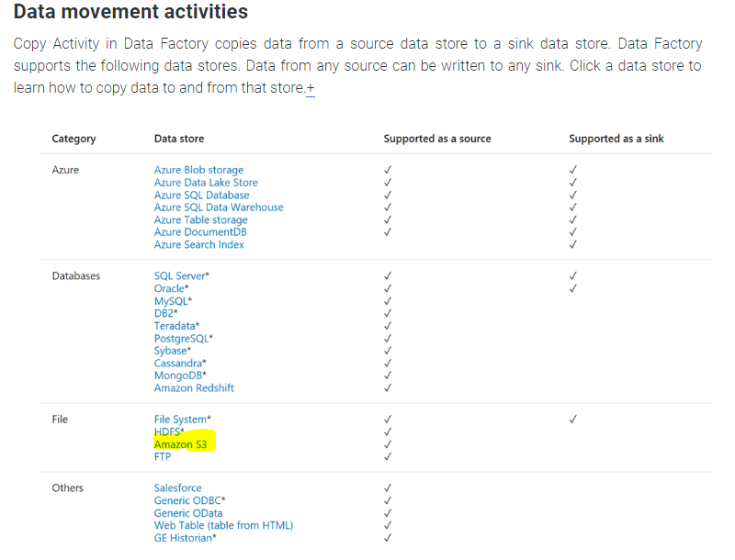Image resolution: width=735 pixels, height=560 pixels.
Task: Click the source checkmark for Azure DocumentDB
Action: coord(388,232)
